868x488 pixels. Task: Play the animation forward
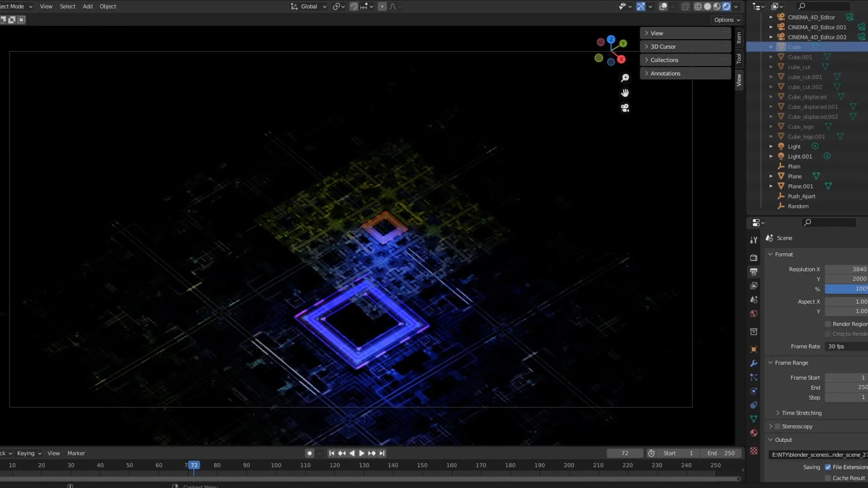pos(362,453)
